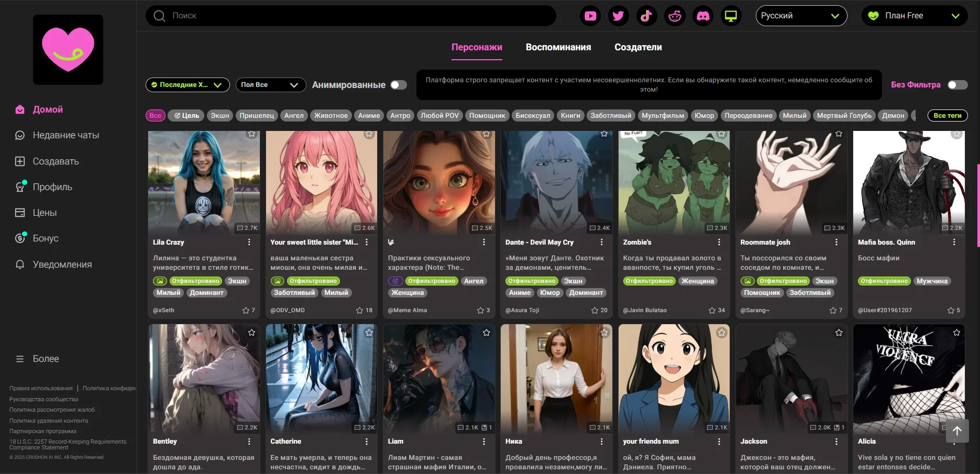Screen dimensions: 980x474
Task: Open Руководства сообщества link
Action: 43,399
